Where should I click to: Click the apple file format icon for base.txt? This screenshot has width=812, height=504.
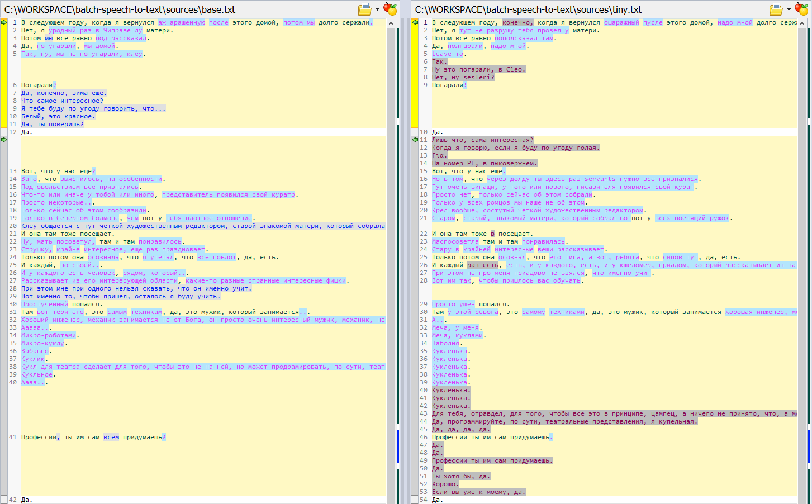pyautogui.click(x=390, y=9)
